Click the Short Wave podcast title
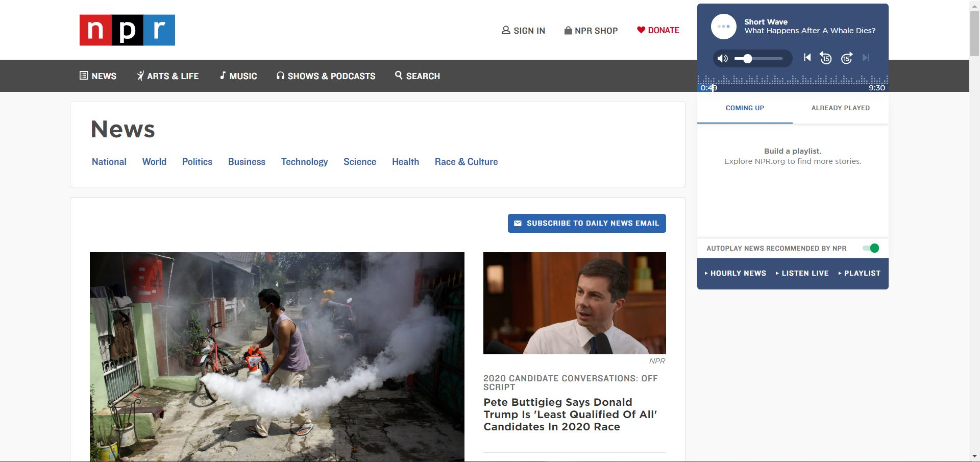This screenshot has width=980, height=462. [766, 22]
